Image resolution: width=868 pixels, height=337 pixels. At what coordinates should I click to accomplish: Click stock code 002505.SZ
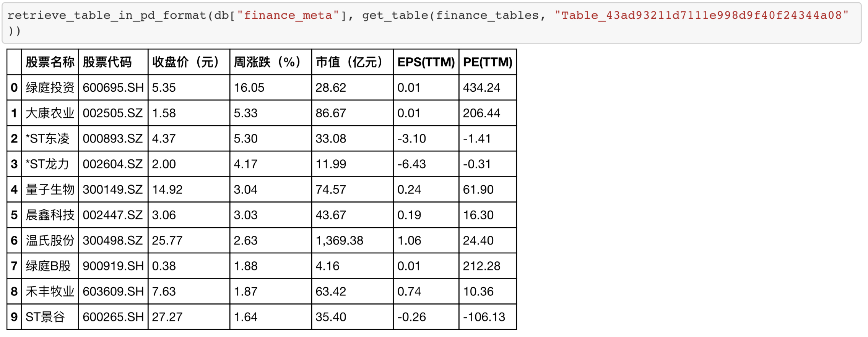[112, 113]
